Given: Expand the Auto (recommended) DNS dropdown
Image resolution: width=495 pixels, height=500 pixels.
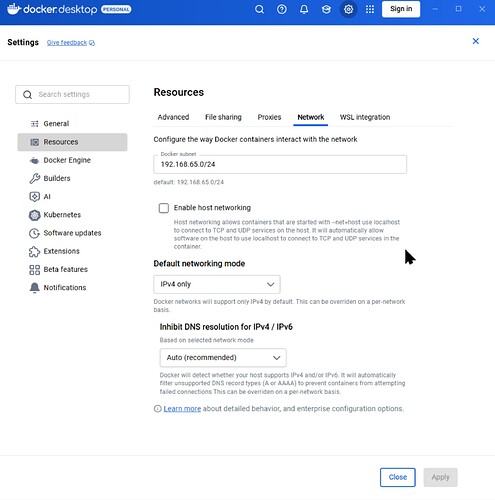Looking at the screenshot, I should click(223, 358).
